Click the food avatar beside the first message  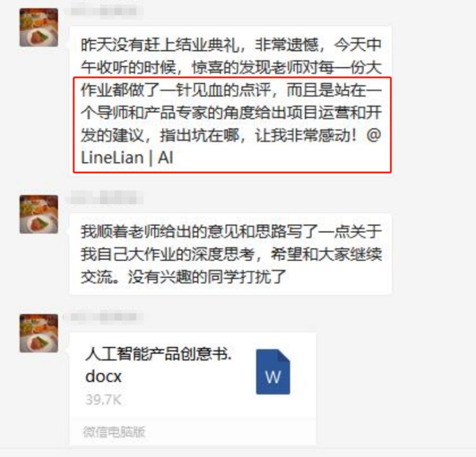pos(39,27)
